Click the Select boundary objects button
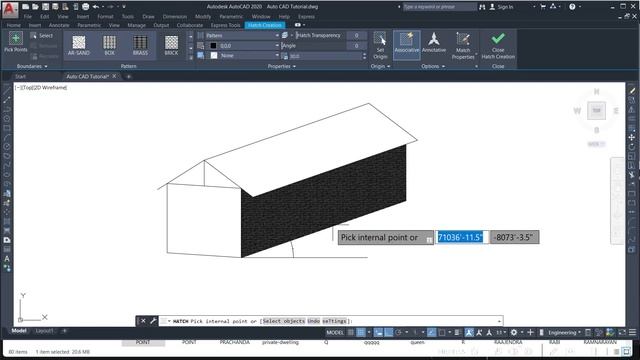Viewport: 640px width, 360px height. tap(41, 36)
